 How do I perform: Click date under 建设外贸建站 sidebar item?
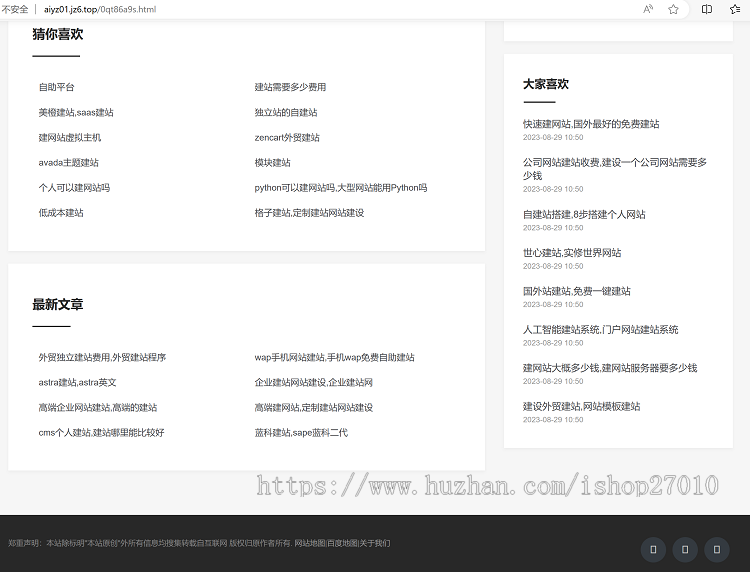[553, 419]
